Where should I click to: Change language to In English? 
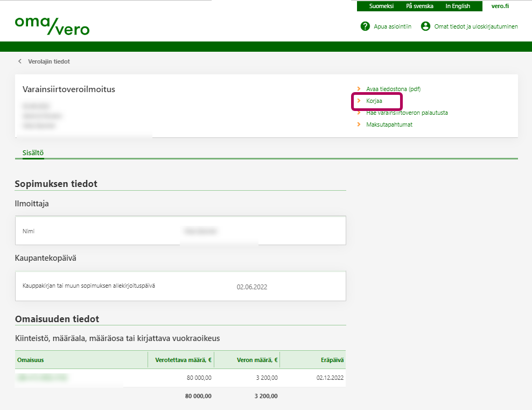458,6
